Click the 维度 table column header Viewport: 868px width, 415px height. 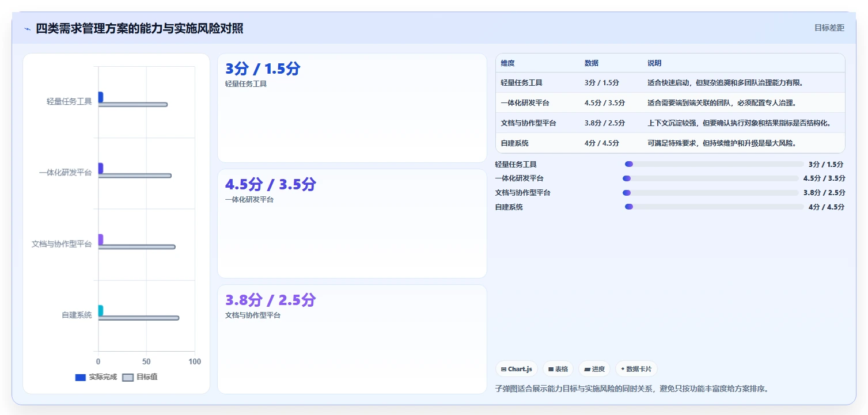pyautogui.click(x=508, y=63)
